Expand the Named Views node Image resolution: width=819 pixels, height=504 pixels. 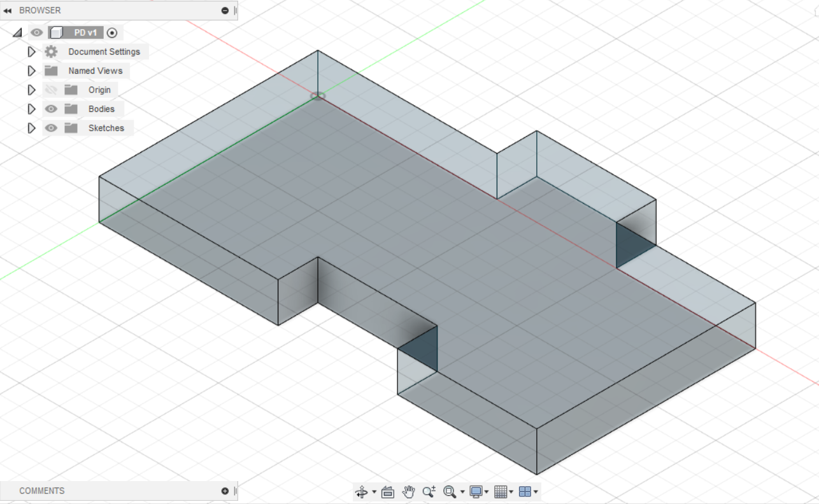[x=31, y=71]
